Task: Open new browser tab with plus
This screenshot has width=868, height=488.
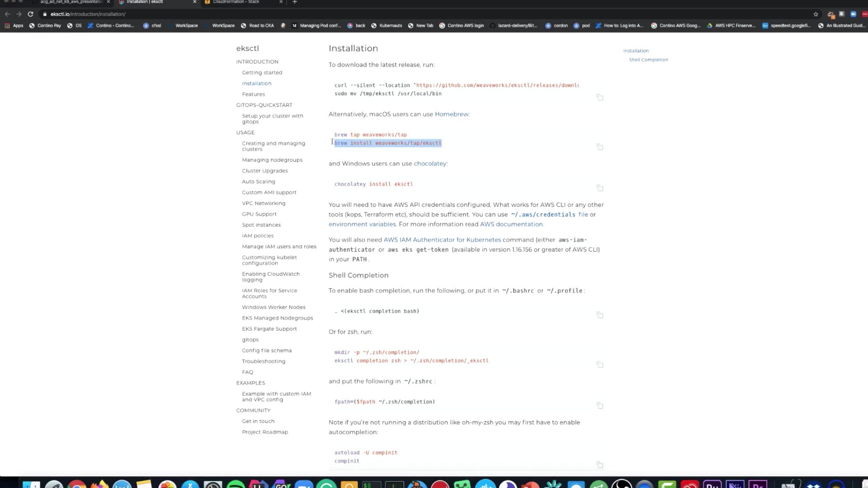Action: [295, 2]
